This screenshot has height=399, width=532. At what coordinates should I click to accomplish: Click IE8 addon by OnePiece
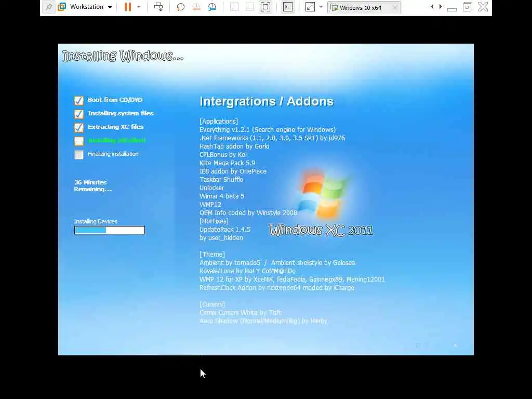coord(233,171)
